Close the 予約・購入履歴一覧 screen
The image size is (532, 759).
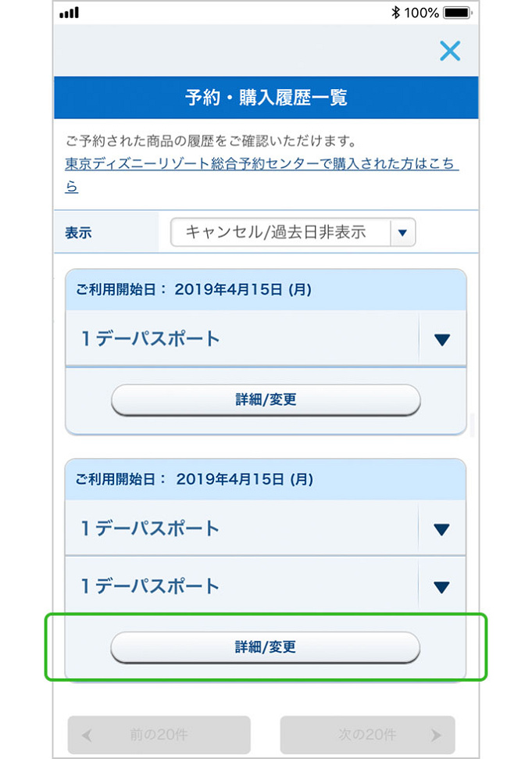click(451, 51)
